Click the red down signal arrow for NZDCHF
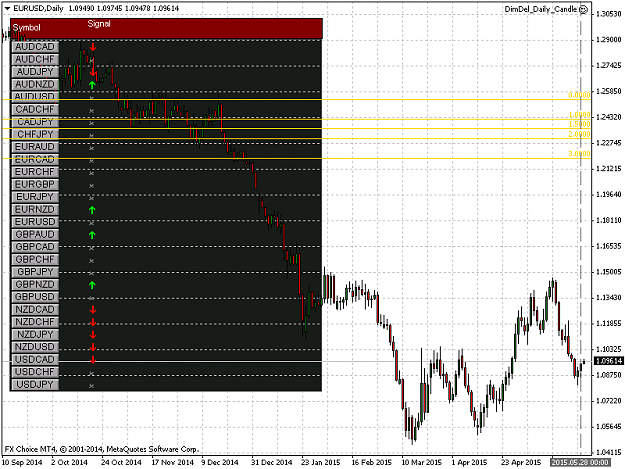 pyautogui.click(x=92, y=322)
